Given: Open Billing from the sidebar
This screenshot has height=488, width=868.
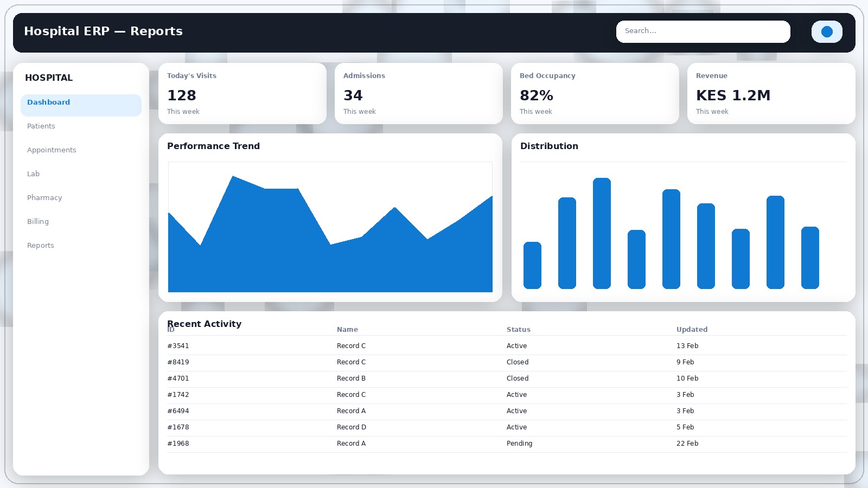Looking at the screenshot, I should [38, 222].
